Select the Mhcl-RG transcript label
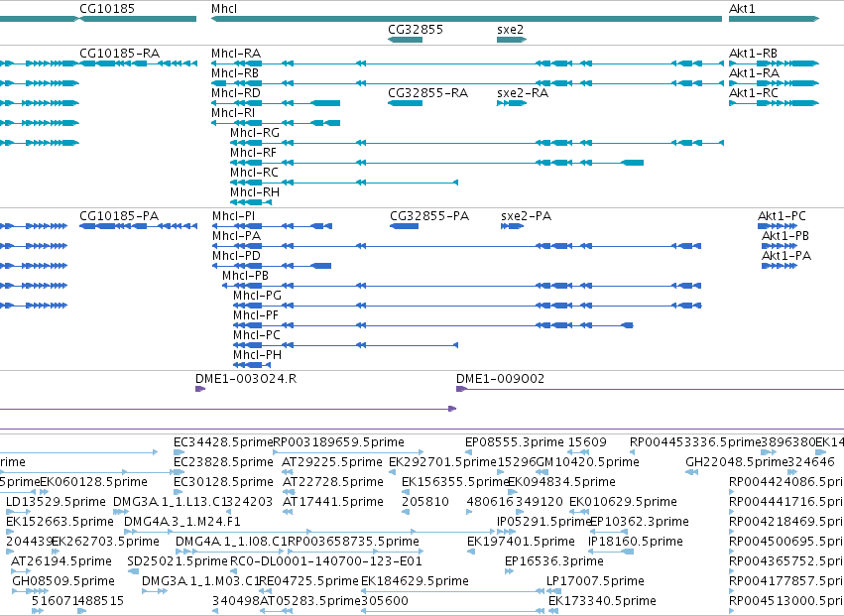 click(255, 133)
